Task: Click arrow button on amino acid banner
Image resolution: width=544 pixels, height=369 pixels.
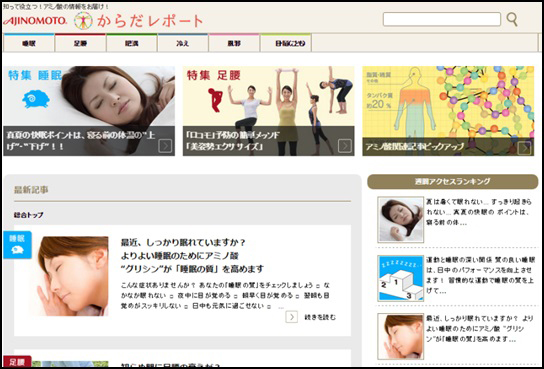Action: point(524,148)
